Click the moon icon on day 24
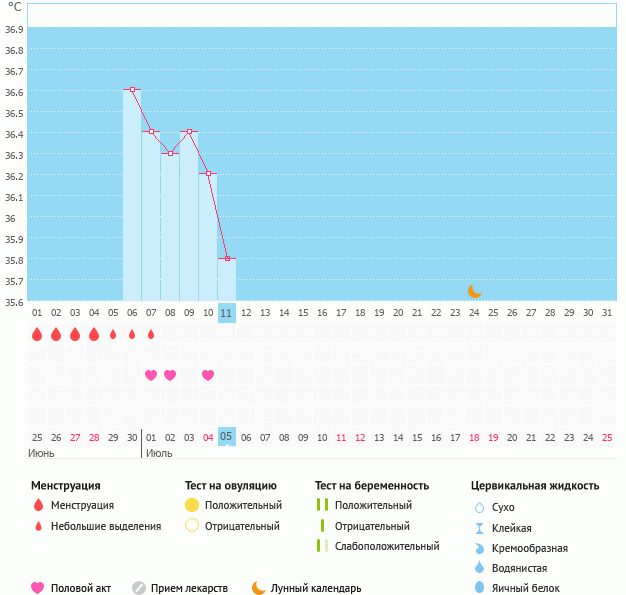The height and width of the screenshot is (595, 626). point(475,290)
